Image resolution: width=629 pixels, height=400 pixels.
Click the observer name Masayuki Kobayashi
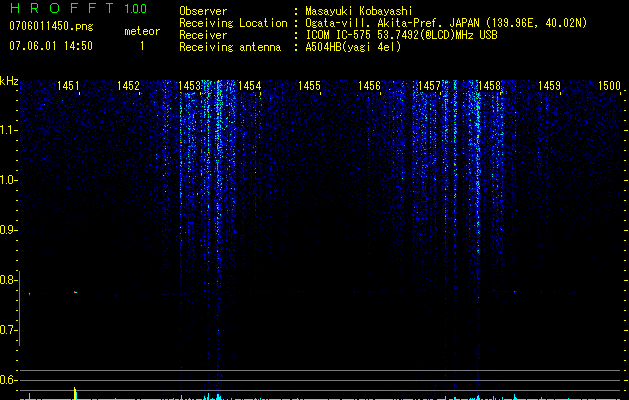359,11
